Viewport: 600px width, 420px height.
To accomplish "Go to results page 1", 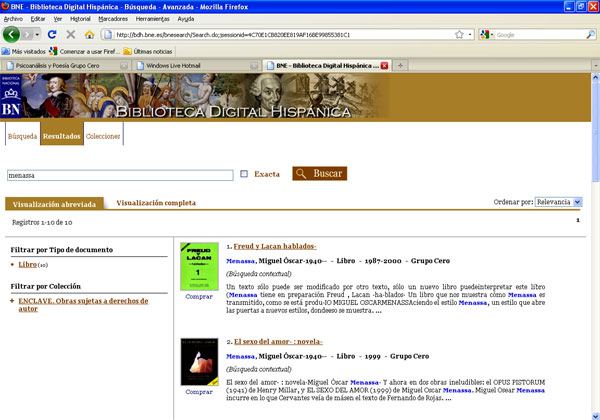I will pyautogui.click(x=578, y=220).
